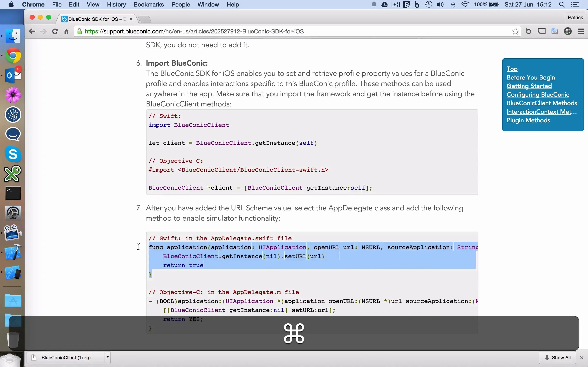Click the Getting Started navigation link
The width and height of the screenshot is (588, 367).
pos(529,86)
